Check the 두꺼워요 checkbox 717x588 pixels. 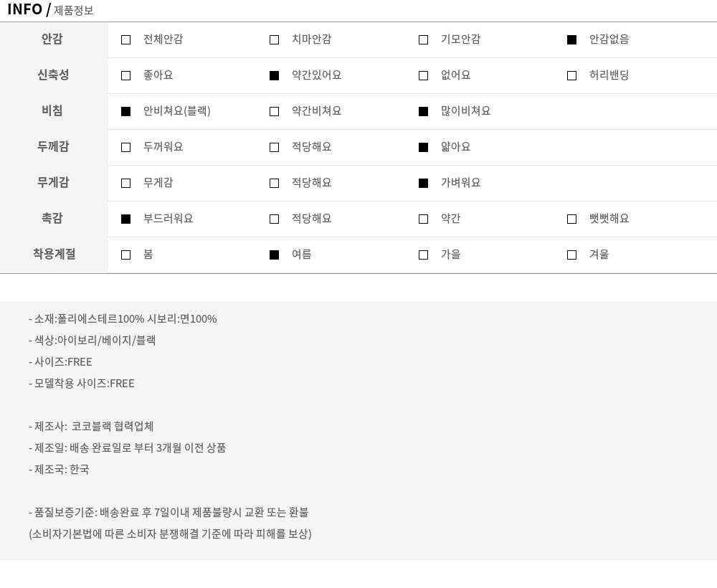click(126, 147)
